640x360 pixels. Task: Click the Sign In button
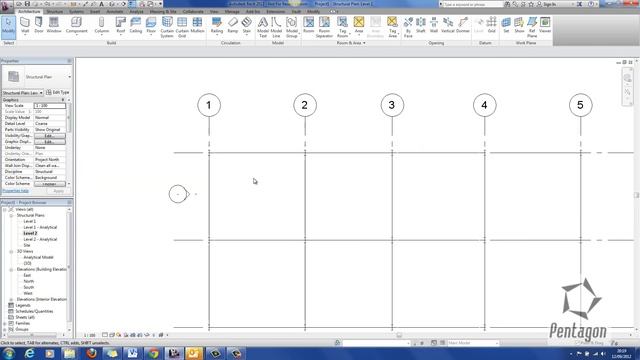[x=546, y=4]
